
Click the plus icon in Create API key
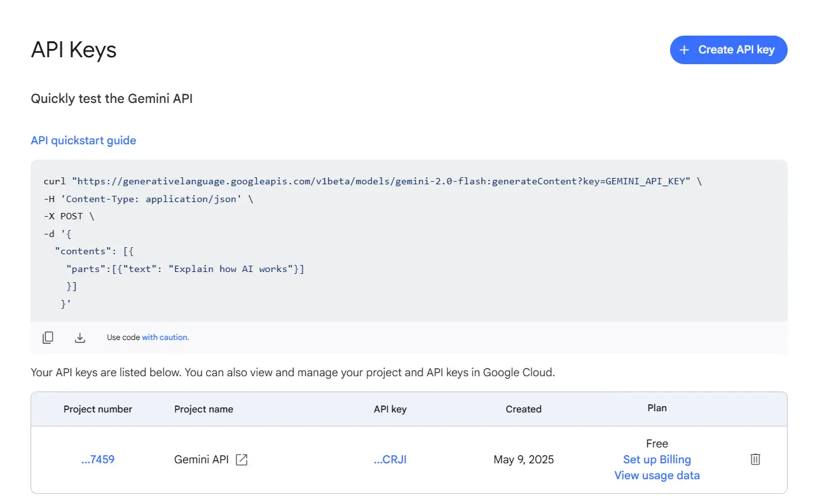(684, 50)
